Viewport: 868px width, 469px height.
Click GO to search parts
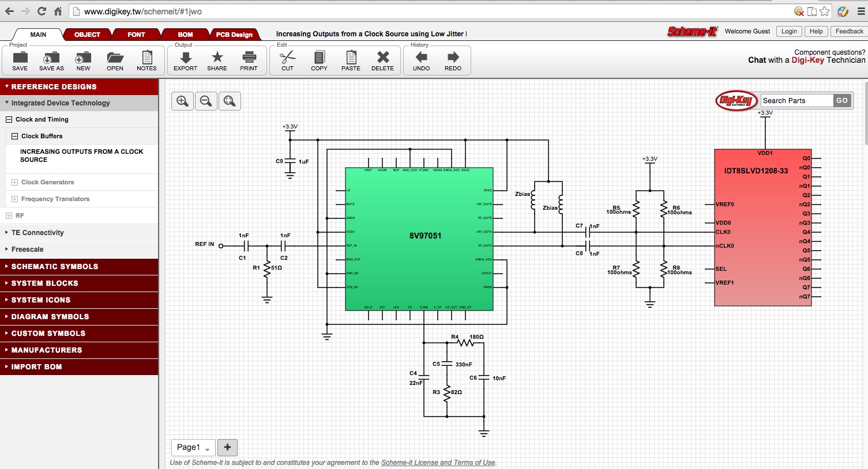point(842,101)
